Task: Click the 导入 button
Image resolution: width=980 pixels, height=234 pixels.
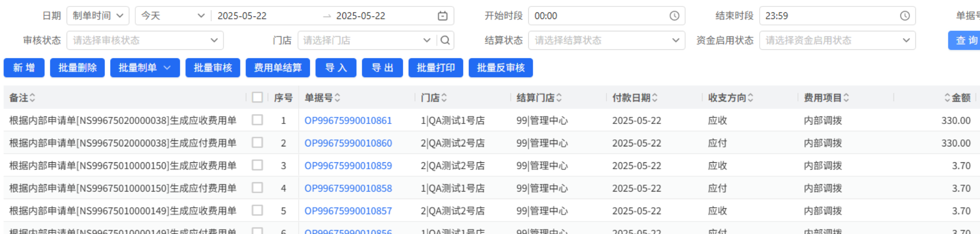Action: [x=336, y=68]
